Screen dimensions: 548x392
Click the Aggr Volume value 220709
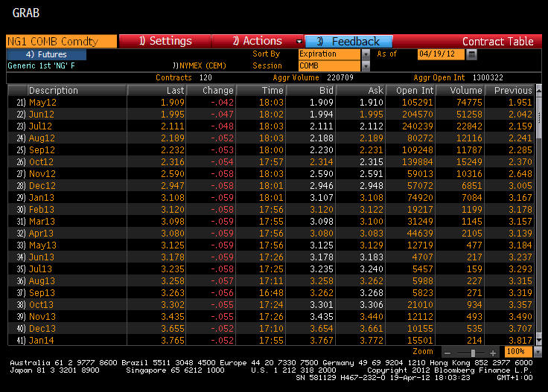[340, 77]
